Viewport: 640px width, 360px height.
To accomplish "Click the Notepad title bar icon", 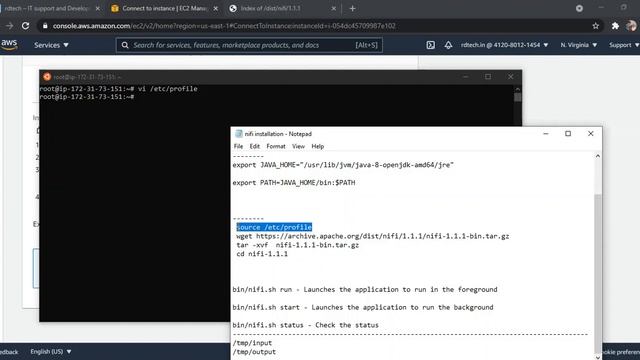I will click(238, 134).
